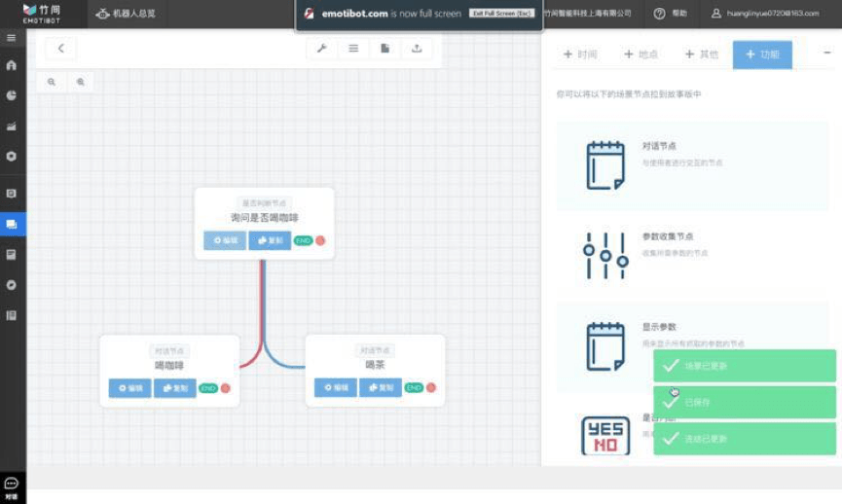The width and height of the screenshot is (842, 504).
Task: Click 复制 button on 喝茶 node
Action: tap(381, 387)
